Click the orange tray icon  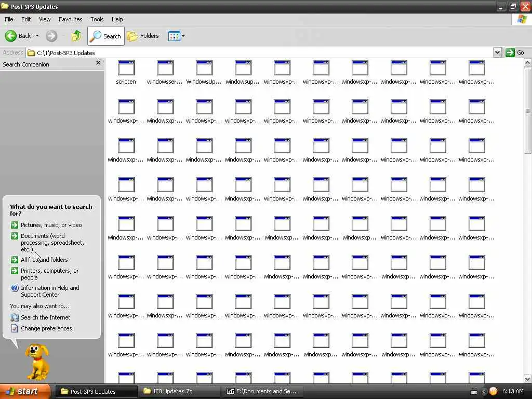point(494,392)
